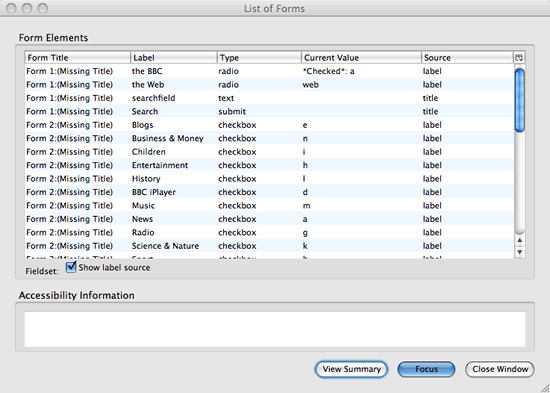Select the Music row
This screenshot has width=550, height=393.
(269, 206)
